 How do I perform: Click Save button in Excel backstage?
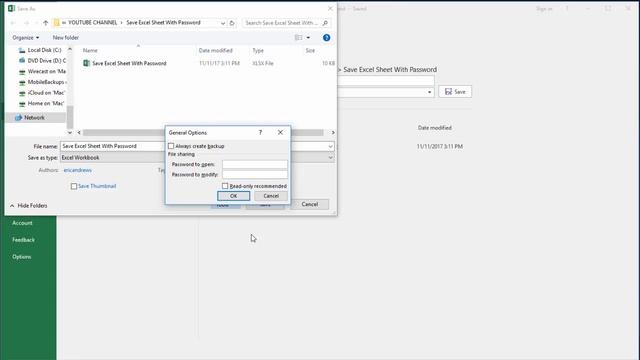tap(455, 91)
